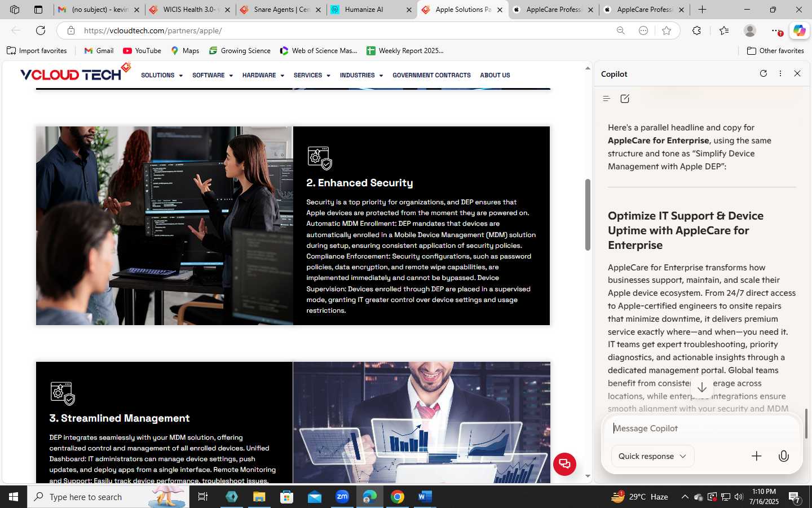This screenshot has height=508, width=812.
Task: Add this page to favorites star
Action: (x=667, y=30)
